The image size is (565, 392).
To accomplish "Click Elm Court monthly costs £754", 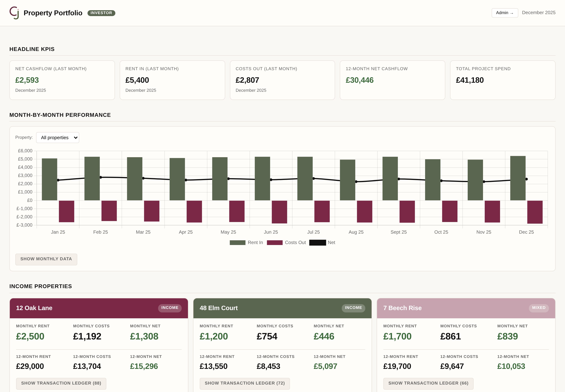I will (267, 337).
